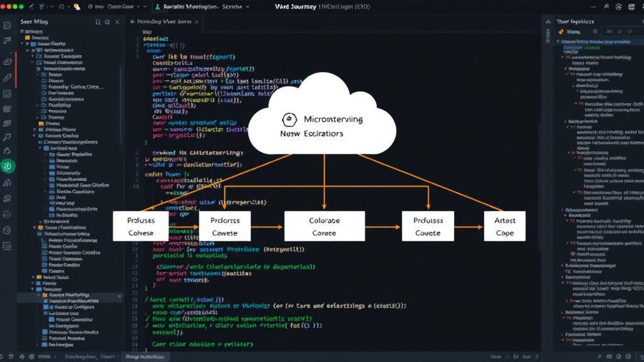Open the table grid icon in the activity bar
644x362 pixels.
(7, 94)
